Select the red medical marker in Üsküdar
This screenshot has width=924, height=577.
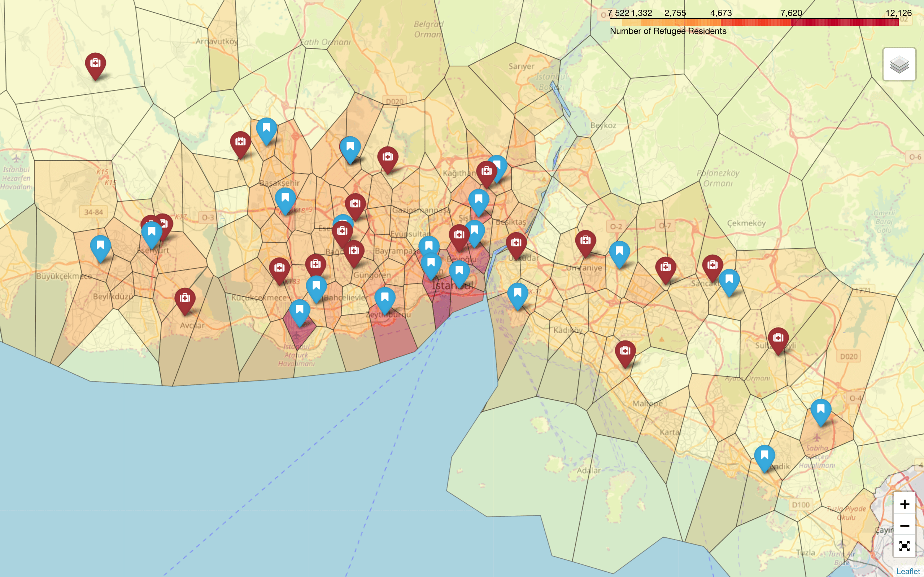pos(516,243)
